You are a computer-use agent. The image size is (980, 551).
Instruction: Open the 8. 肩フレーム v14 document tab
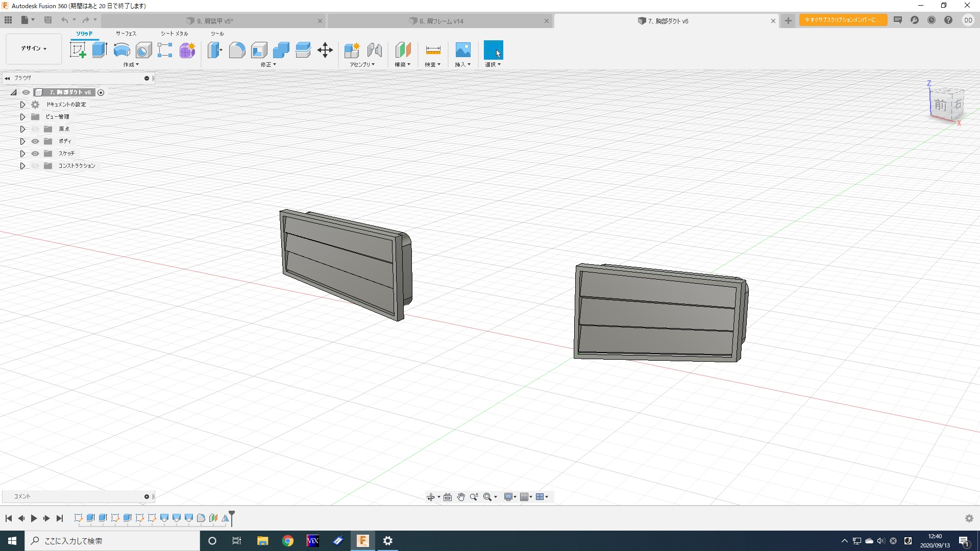coord(441,21)
